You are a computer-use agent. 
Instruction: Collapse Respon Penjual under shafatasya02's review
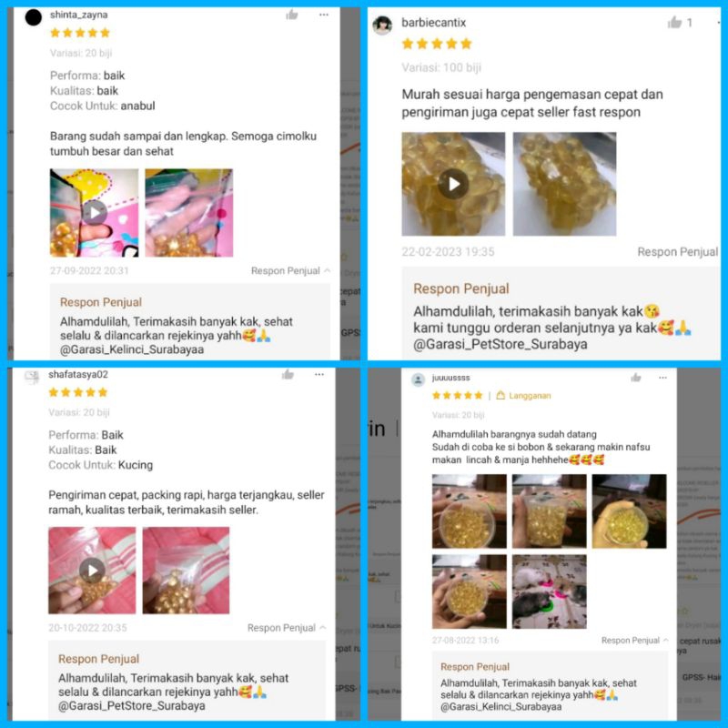pyautogui.click(x=287, y=628)
